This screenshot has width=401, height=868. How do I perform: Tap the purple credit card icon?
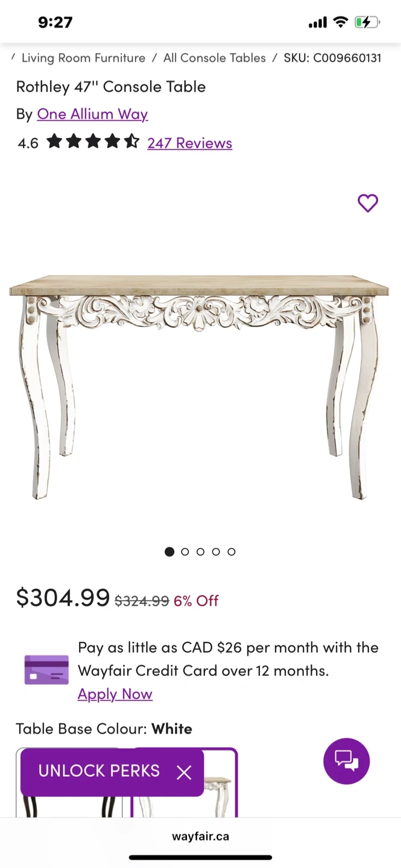point(46,670)
